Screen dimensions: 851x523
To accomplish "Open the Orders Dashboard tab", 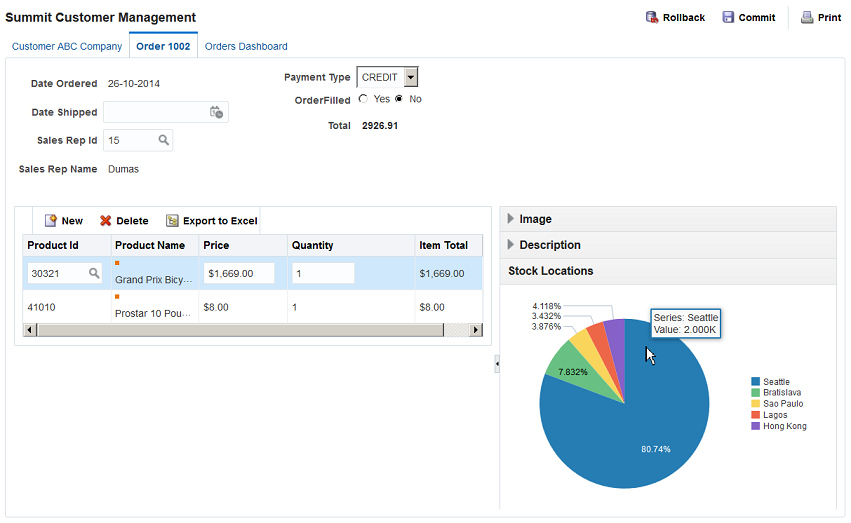I will pyautogui.click(x=246, y=47).
